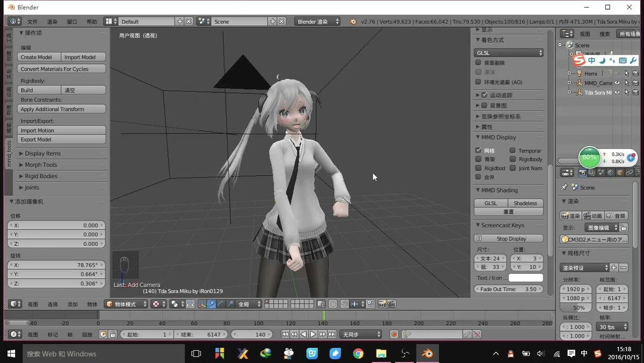The width and height of the screenshot is (644, 363).
Task: Uncheck the 网格 checkbox in MMD Display
Action: (478, 150)
